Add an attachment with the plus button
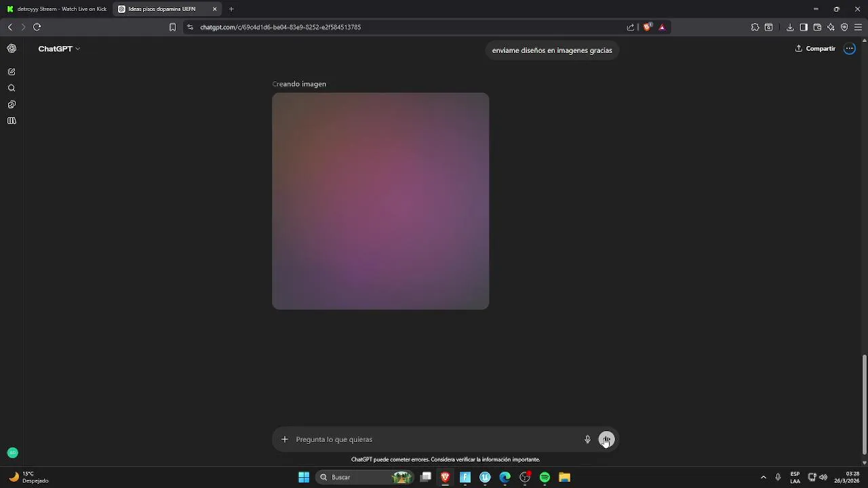 pyautogui.click(x=285, y=439)
